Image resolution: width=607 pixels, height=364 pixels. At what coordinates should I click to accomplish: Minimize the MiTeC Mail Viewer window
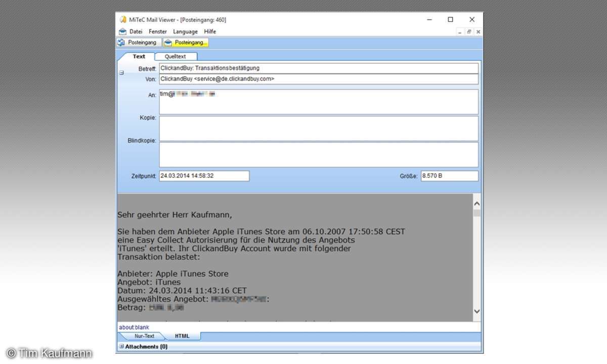point(428,20)
